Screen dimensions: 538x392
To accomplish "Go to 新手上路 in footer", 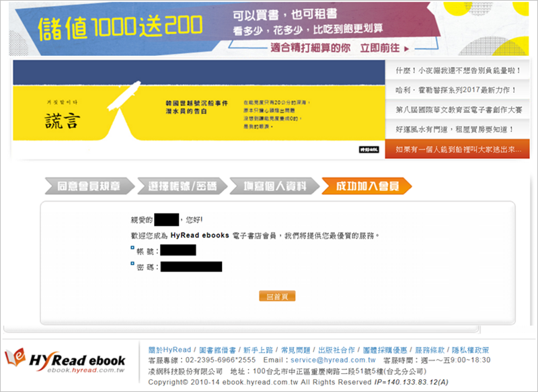I will pyautogui.click(x=259, y=350).
